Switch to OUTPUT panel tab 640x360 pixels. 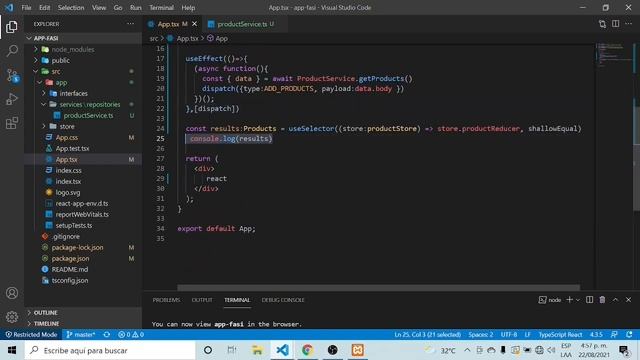click(202, 300)
